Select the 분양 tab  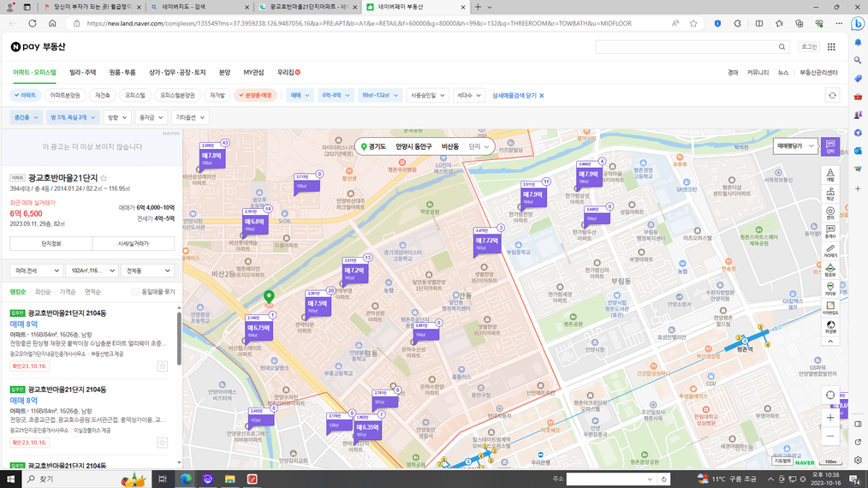tap(224, 73)
